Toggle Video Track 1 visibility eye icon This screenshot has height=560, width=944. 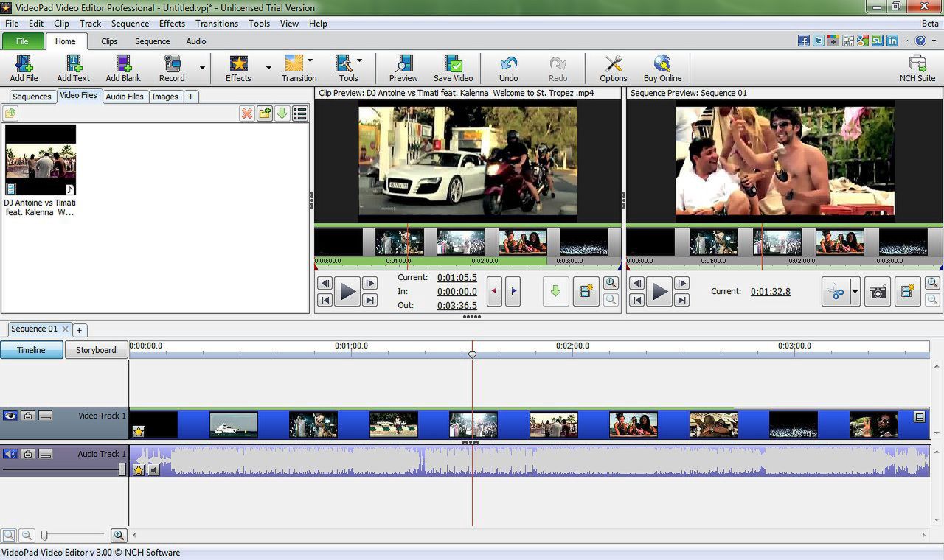point(10,416)
